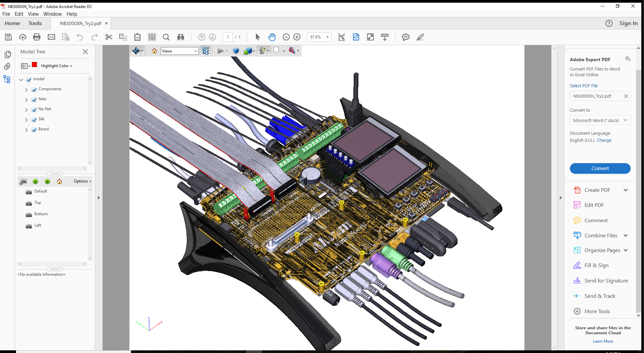Screen dimensions: 644x353
Task: Click the Undo arrow icon
Action: click(80, 37)
